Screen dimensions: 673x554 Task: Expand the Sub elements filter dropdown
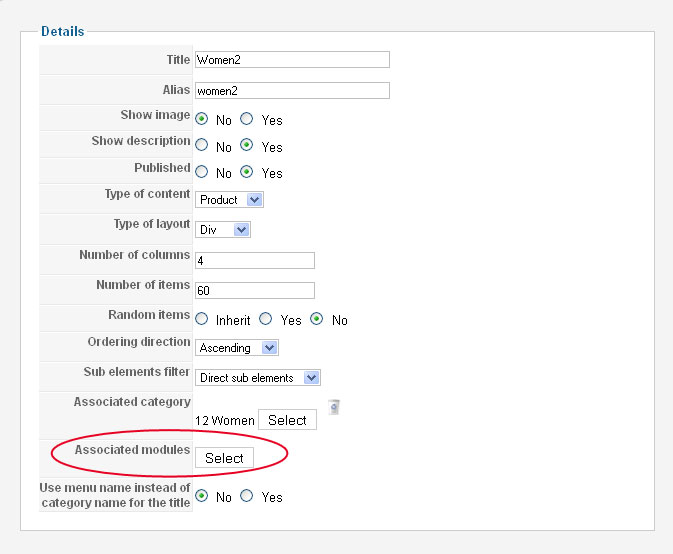(258, 378)
